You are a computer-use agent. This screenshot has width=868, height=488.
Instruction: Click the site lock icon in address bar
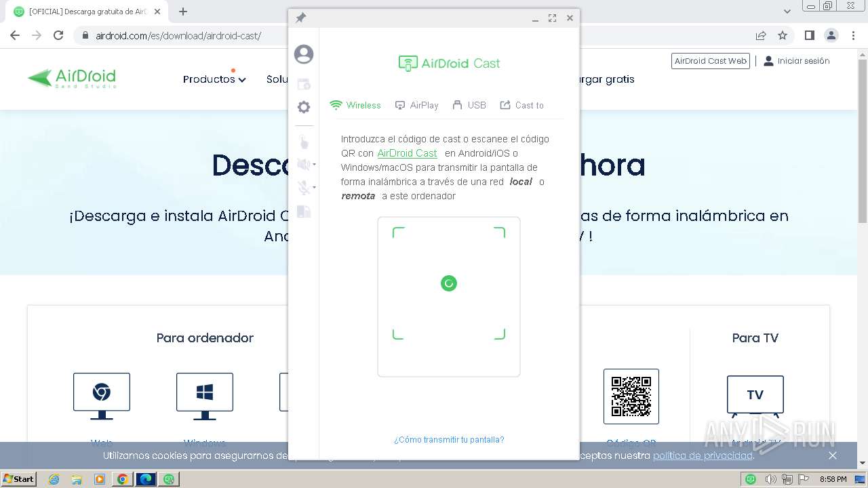coord(85,36)
